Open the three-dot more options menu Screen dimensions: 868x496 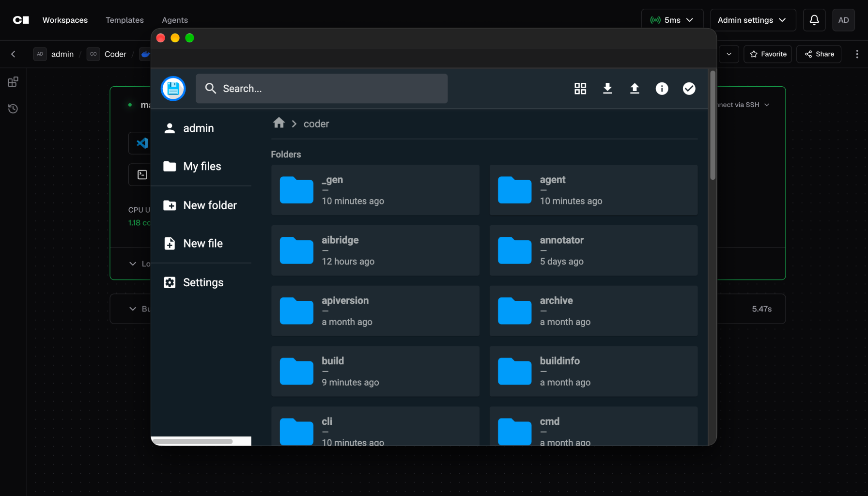pyautogui.click(x=857, y=54)
